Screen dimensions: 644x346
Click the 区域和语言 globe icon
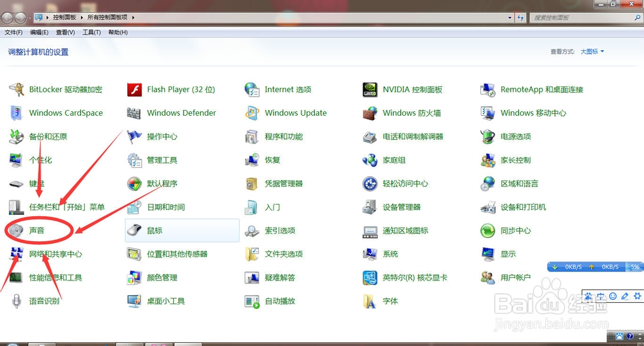(488, 183)
